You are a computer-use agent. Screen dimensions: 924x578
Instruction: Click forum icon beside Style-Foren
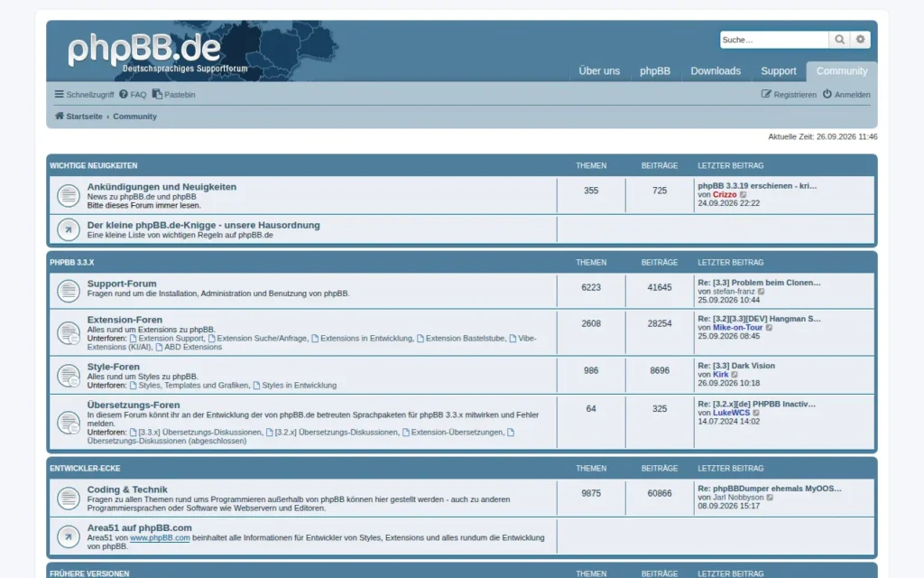69,375
